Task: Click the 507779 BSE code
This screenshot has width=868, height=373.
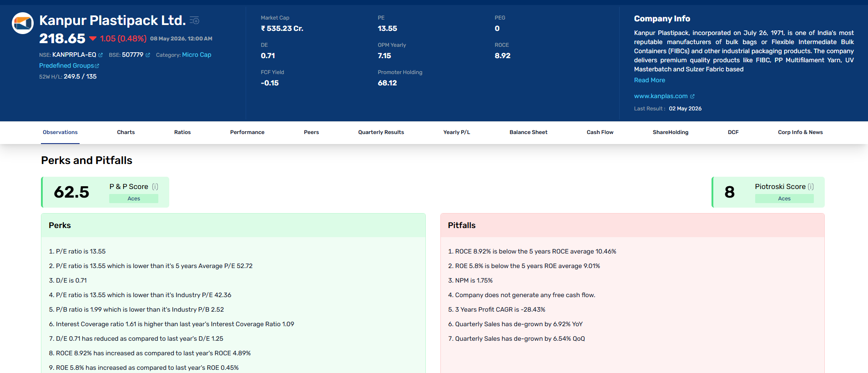Action: click(133, 55)
